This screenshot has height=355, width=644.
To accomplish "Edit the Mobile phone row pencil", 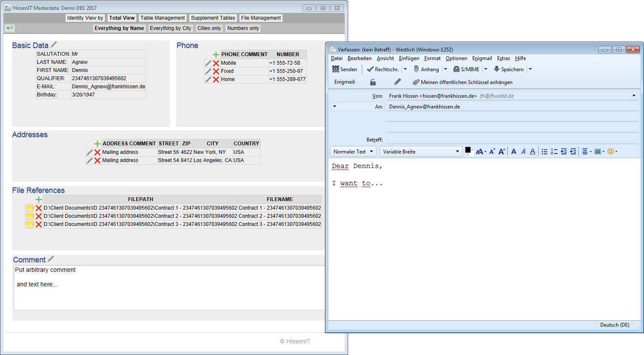I will click(209, 63).
